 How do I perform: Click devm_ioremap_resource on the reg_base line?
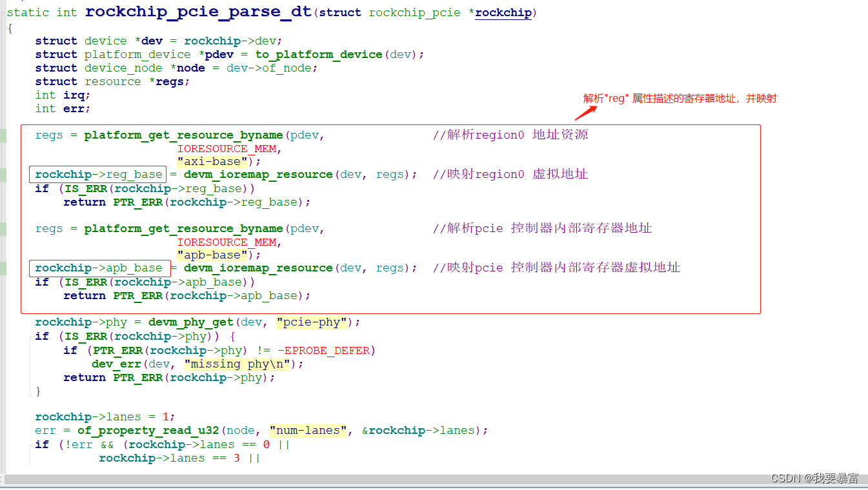(258, 175)
